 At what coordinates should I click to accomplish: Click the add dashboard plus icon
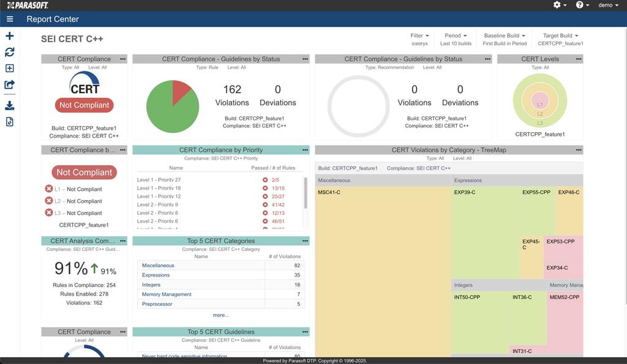(10, 36)
